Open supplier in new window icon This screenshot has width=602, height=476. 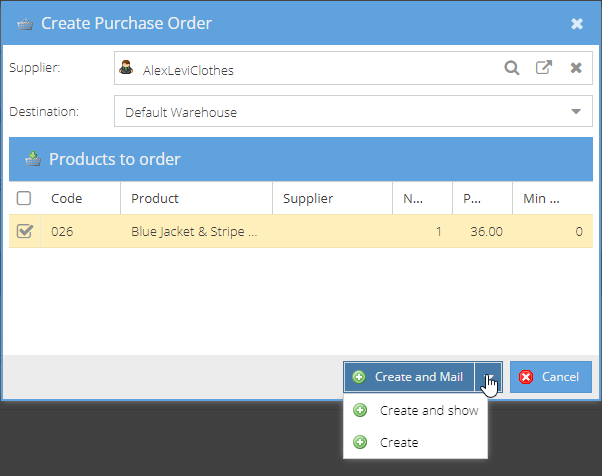click(x=544, y=68)
